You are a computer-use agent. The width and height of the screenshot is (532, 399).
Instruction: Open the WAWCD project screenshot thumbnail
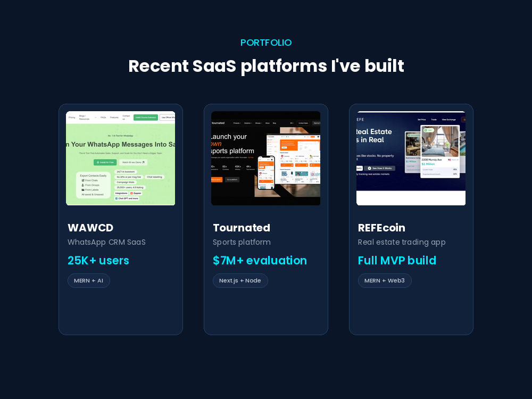pos(120,158)
